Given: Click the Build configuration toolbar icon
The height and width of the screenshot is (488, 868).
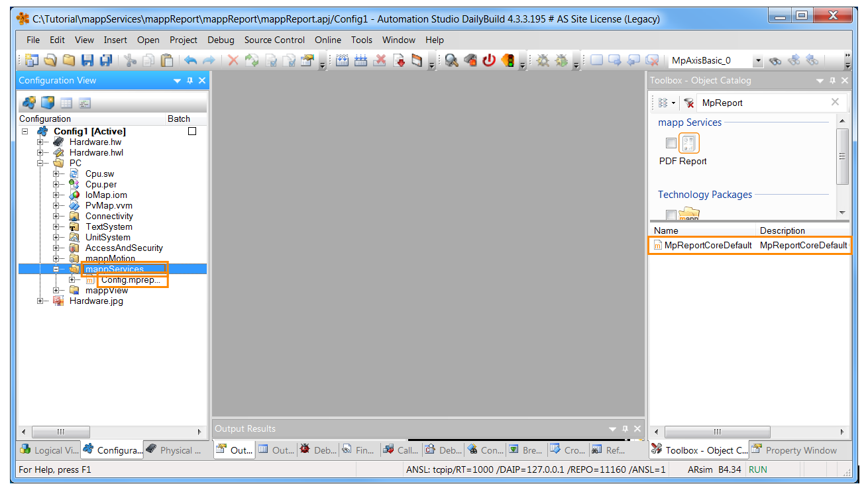Looking at the screenshot, I should [343, 60].
